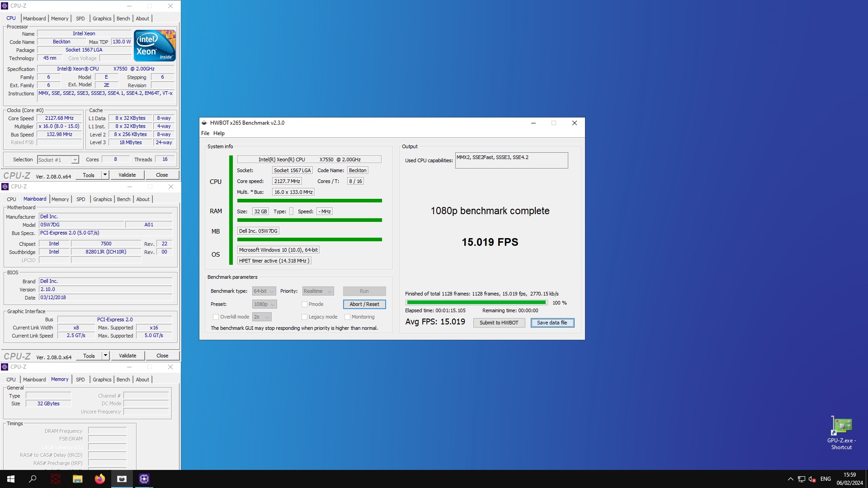The width and height of the screenshot is (868, 488).
Task: Click Submit to HWBOT button
Action: point(499,323)
